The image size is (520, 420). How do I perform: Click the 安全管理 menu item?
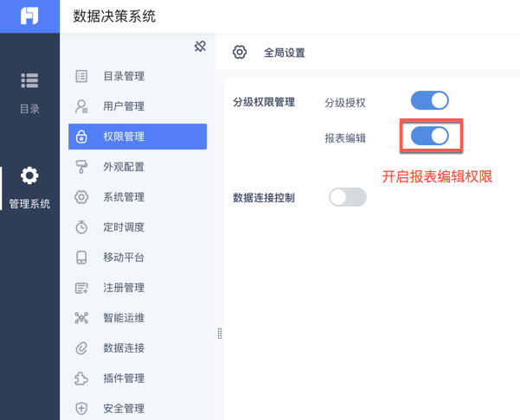coord(124,409)
